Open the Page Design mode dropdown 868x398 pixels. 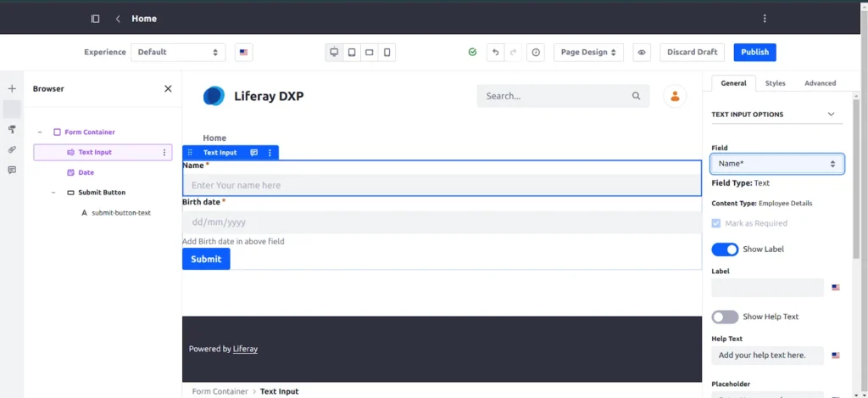pyautogui.click(x=588, y=52)
